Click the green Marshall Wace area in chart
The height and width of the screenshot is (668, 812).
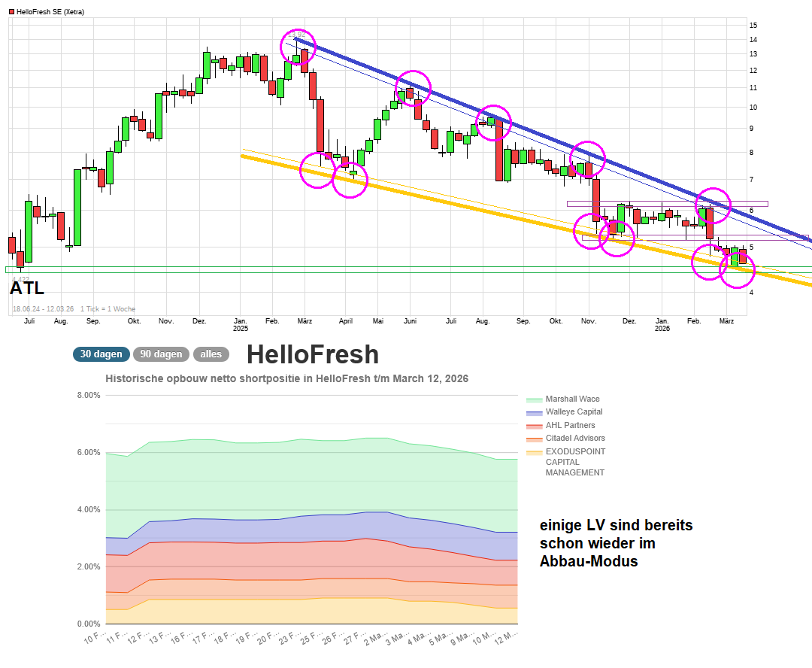pos(311,477)
